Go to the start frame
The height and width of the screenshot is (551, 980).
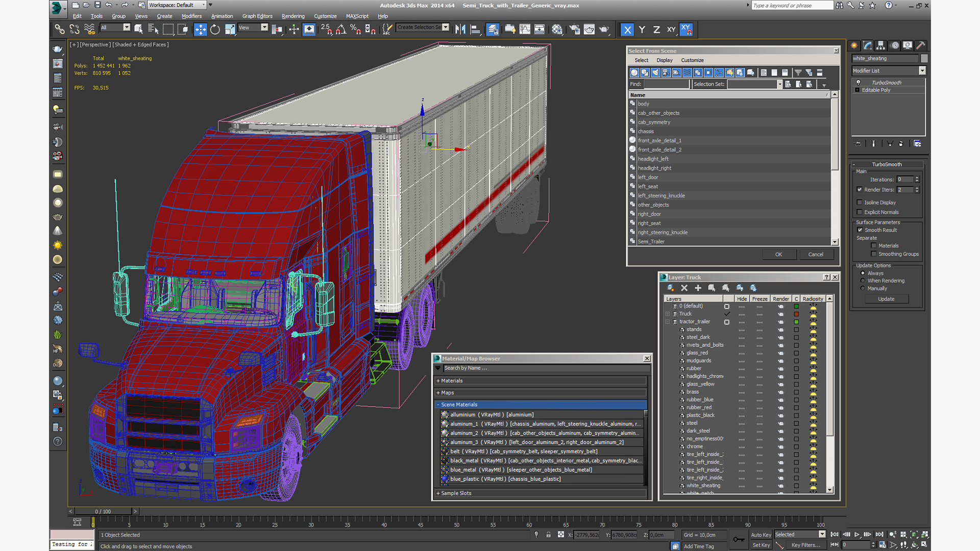pyautogui.click(x=835, y=535)
